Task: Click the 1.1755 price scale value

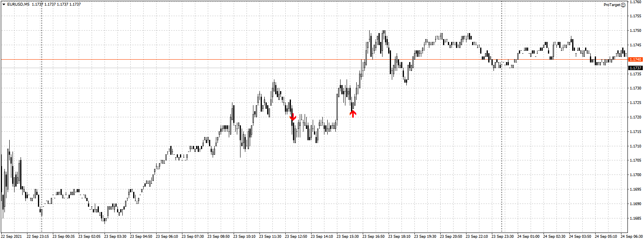Action: tap(636, 16)
